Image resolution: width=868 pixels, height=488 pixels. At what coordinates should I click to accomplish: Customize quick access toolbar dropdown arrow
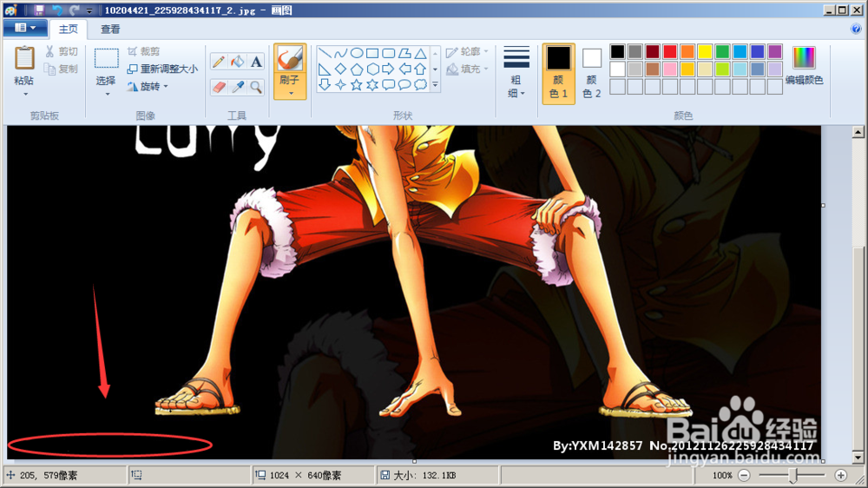[89, 10]
